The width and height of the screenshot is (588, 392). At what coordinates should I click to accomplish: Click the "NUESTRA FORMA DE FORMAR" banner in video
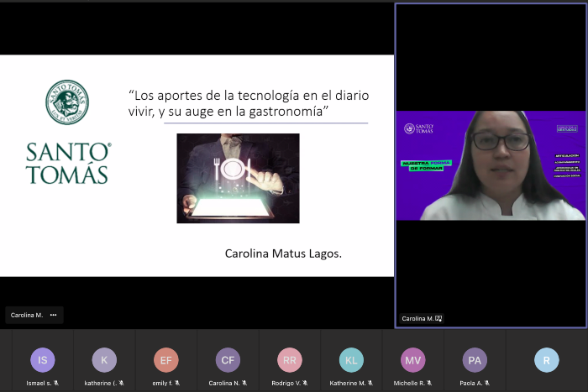pos(427,165)
